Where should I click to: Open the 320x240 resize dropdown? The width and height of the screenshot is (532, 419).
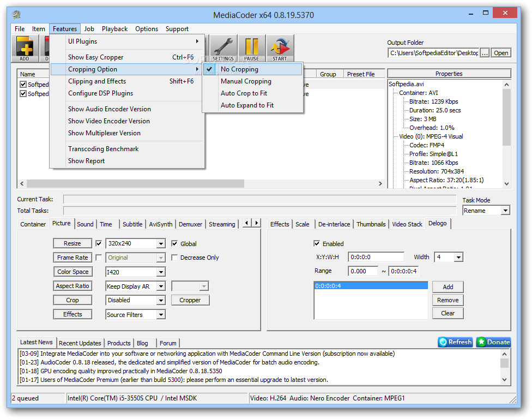(161, 243)
